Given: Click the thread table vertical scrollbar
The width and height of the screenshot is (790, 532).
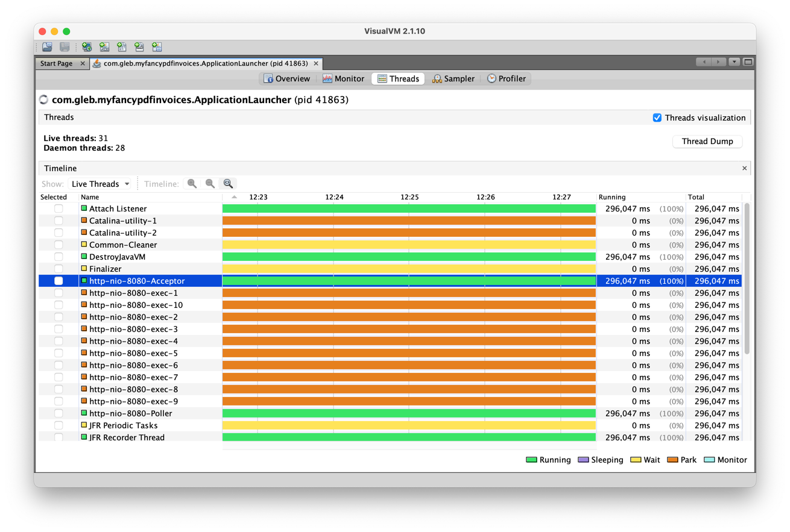Looking at the screenshot, I should [x=747, y=277].
